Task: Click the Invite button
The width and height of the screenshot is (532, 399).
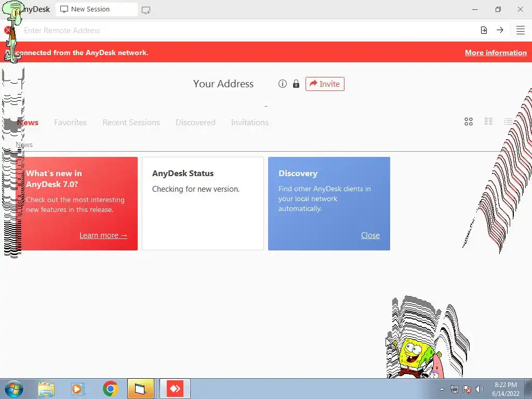Action: [325, 84]
